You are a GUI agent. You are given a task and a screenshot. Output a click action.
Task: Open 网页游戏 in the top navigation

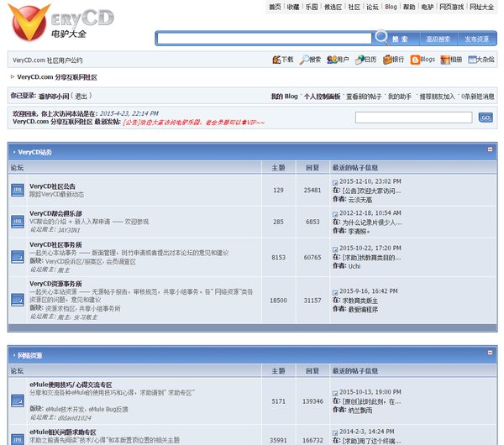point(451,7)
